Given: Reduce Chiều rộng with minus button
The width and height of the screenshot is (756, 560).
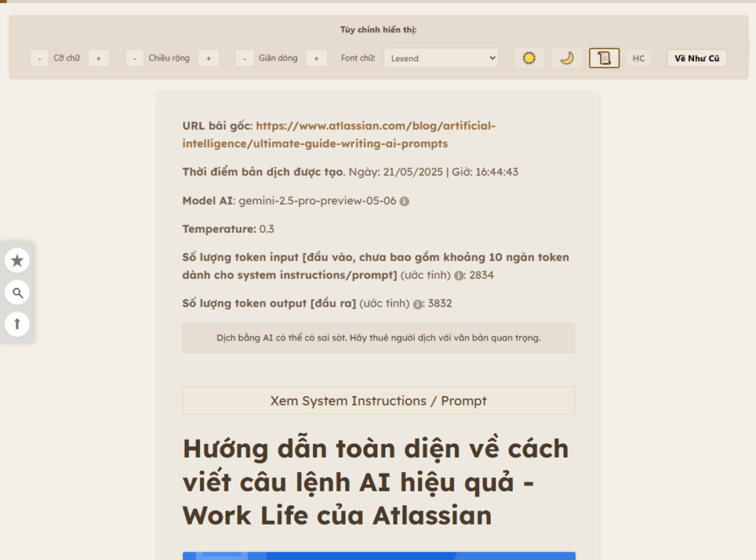Looking at the screenshot, I should [x=134, y=58].
